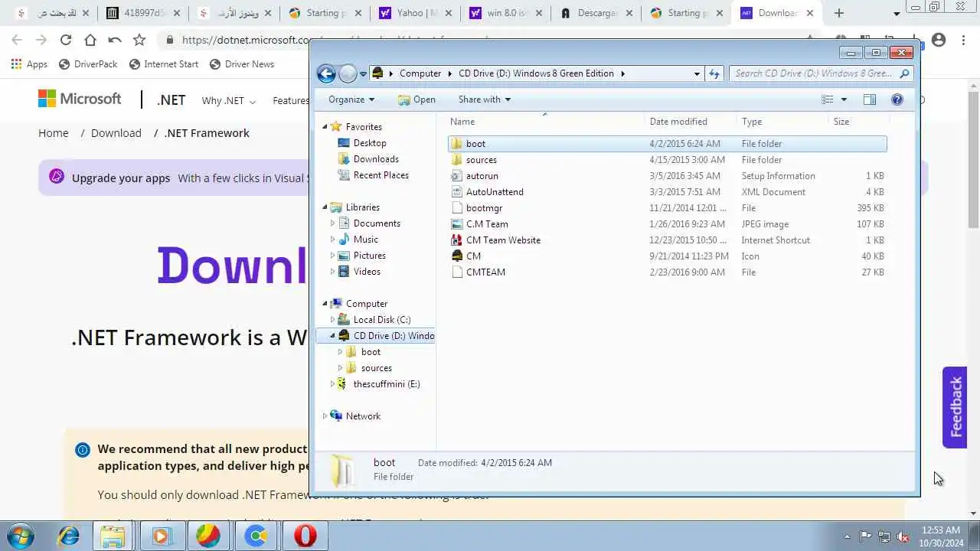Refresh the Explorer address bar location
Screen dimensions: 980x551
714,73
